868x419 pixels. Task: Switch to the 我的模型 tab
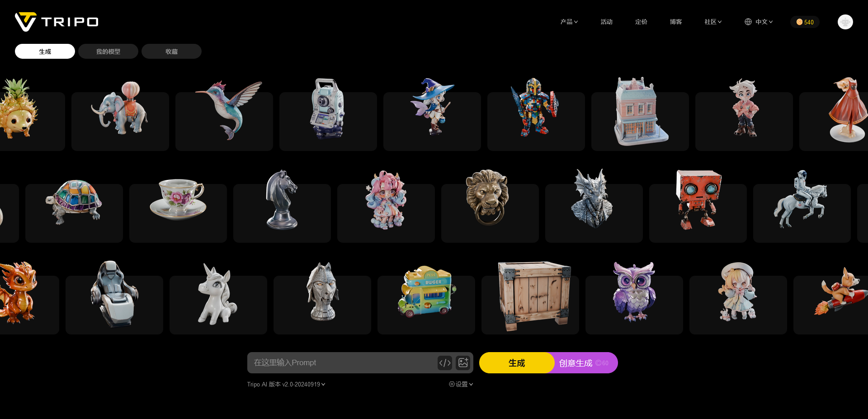point(108,52)
